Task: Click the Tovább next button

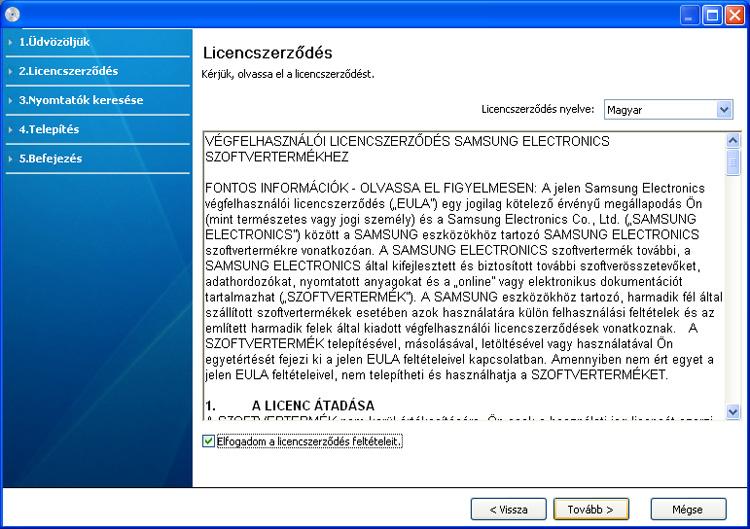Action: (x=591, y=509)
